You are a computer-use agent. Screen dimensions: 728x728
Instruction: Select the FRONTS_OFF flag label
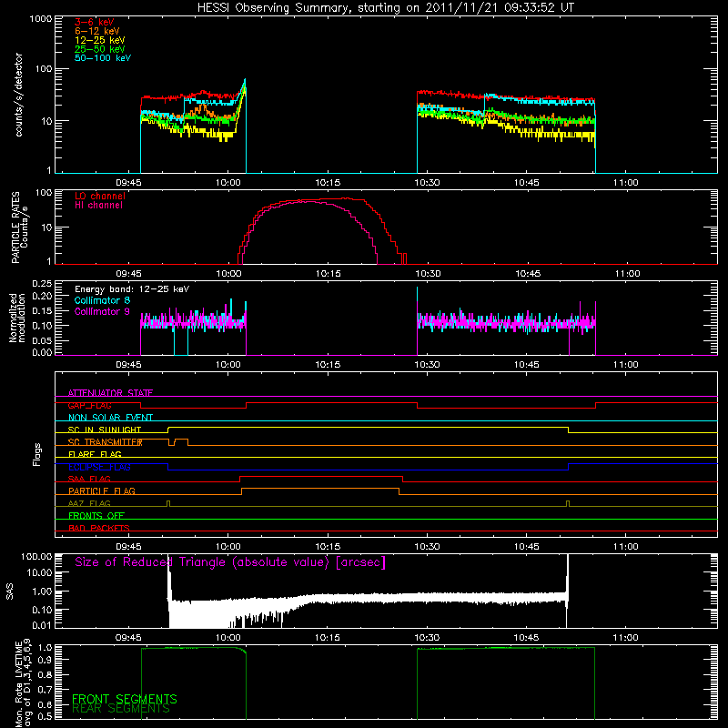click(96, 515)
